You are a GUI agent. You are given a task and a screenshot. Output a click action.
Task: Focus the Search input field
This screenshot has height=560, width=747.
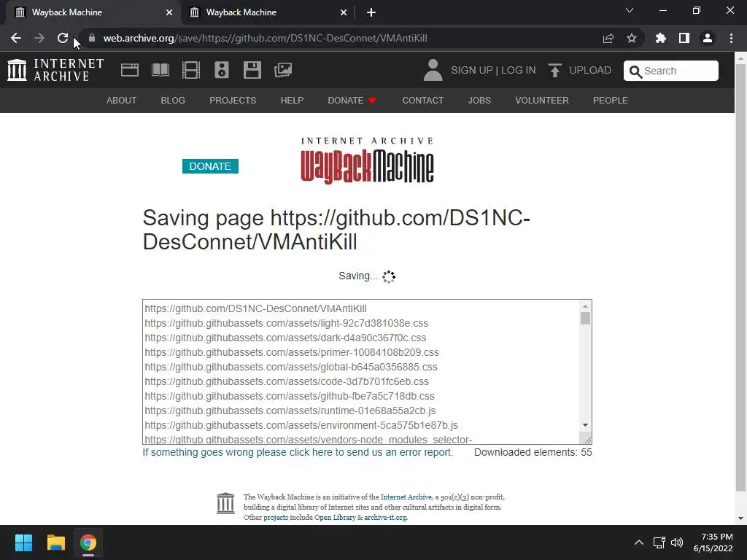(671, 71)
